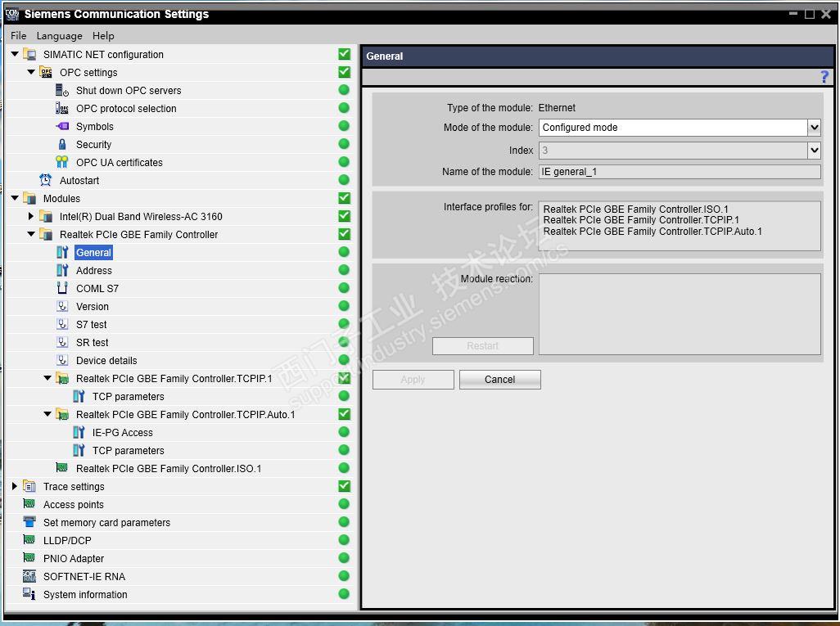This screenshot has width=840, height=626.
Task: Expand the Trace settings node
Action: coord(15,486)
